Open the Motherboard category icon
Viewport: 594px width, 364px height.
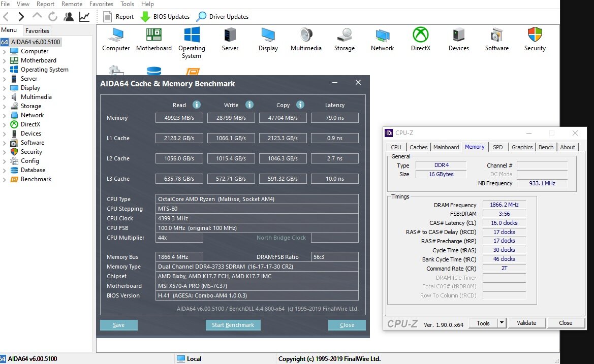pos(154,40)
